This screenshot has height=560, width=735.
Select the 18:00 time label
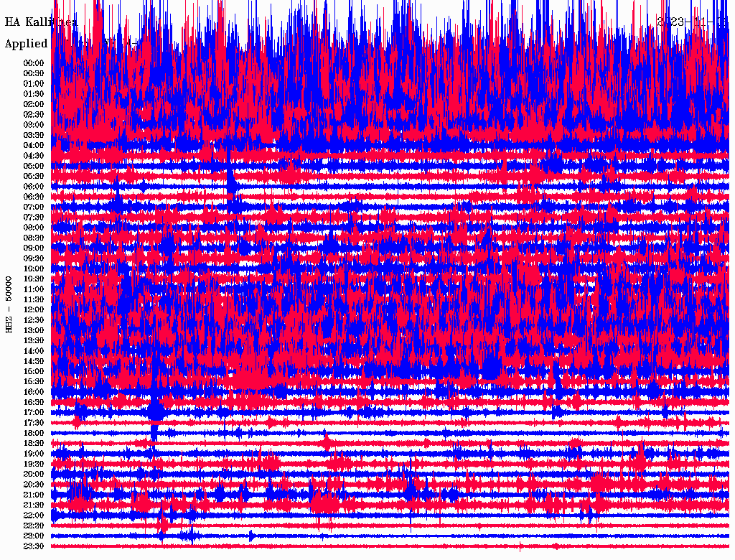tap(34, 434)
